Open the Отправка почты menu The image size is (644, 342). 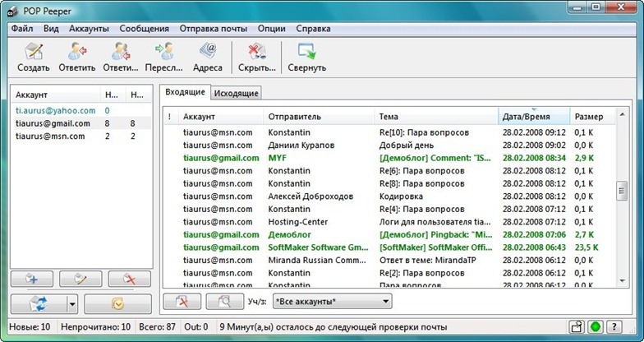point(214,29)
